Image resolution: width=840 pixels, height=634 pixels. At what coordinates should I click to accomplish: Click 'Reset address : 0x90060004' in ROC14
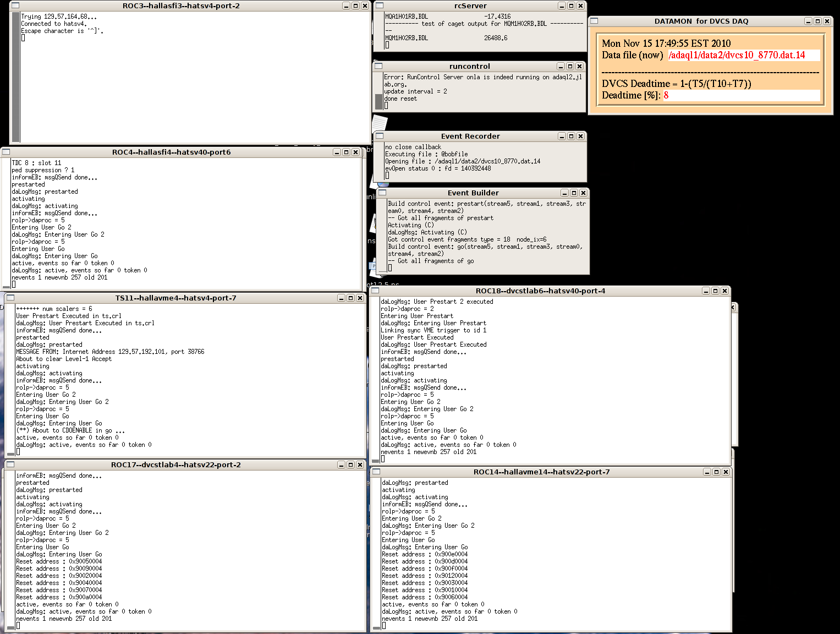(x=425, y=597)
